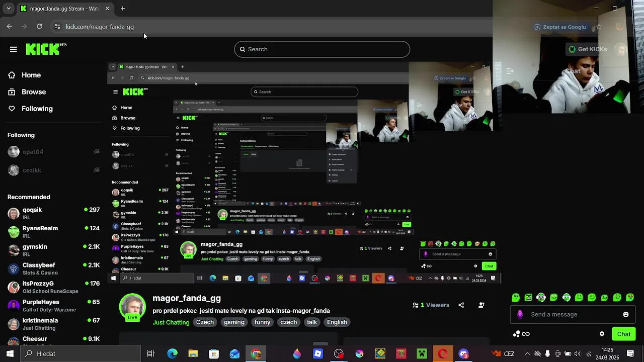Screen dimensions: 644x362
Task: Click the large green Chat send button
Action: tap(624, 334)
